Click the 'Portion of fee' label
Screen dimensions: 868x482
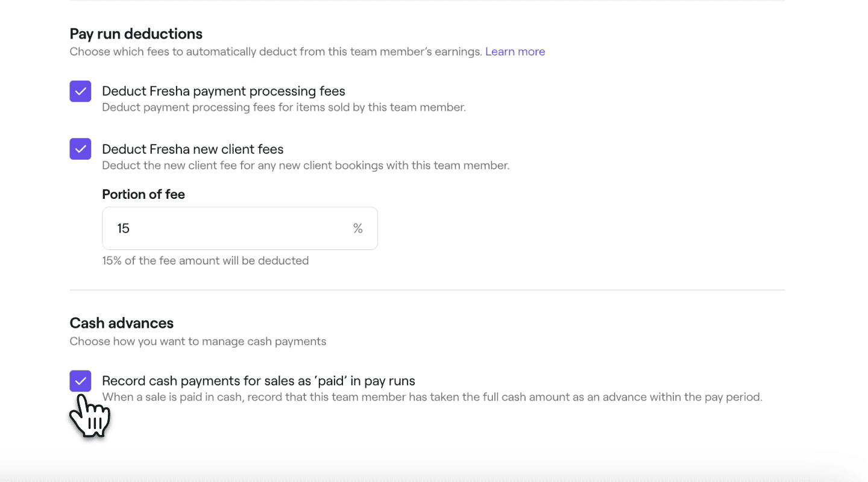143,195
